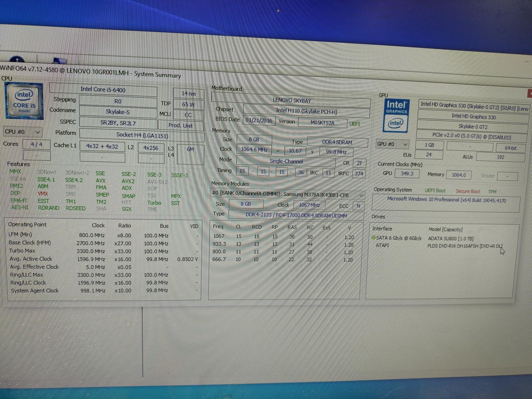Click the Base Clock (HFM) row
Screen dimensions: 532x399
coord(104,243)
